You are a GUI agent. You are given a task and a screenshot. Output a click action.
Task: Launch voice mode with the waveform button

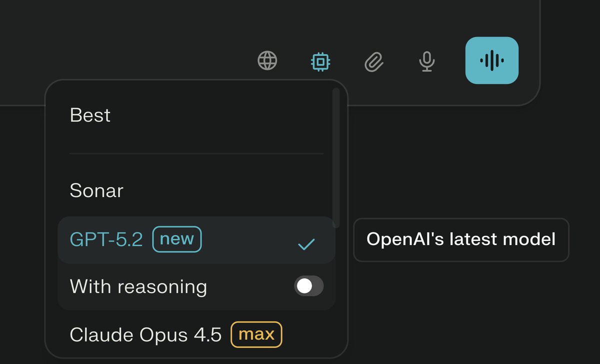[491, 60]
